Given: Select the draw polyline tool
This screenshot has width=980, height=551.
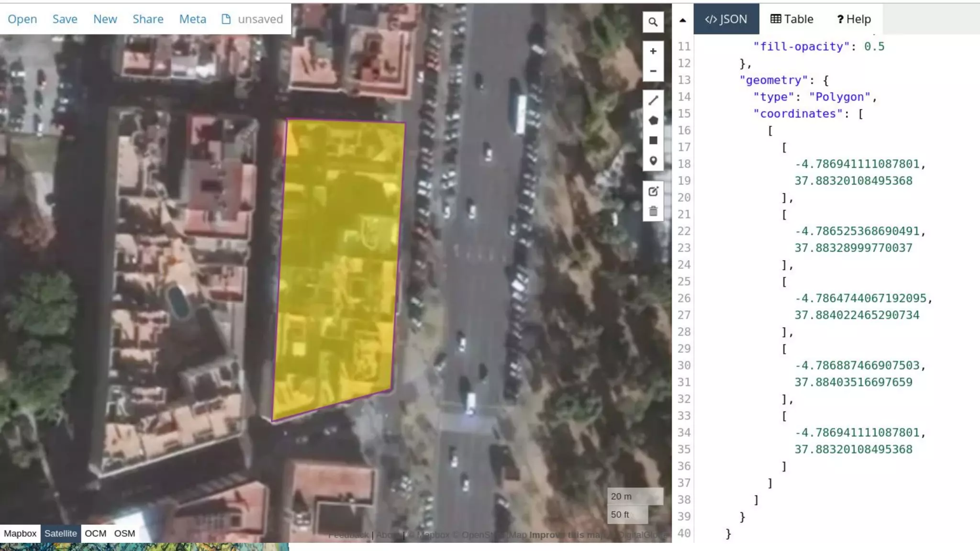Looking at the screenshot, I should pyautogui.click(x=653, y=100).
